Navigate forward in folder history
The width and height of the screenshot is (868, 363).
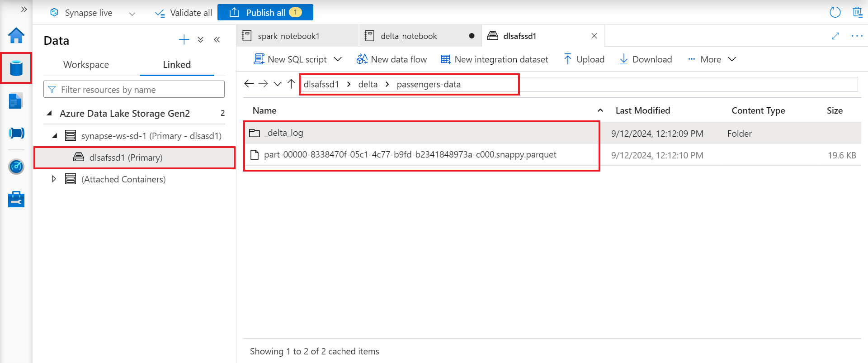point(263,84)
